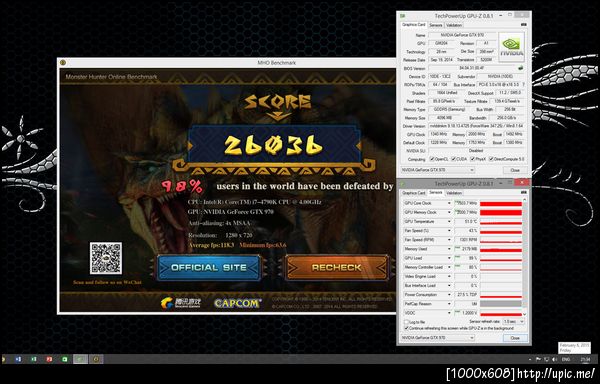600x384 pixels.
Task: Click the network tray icon
Action: coord(546,360)
